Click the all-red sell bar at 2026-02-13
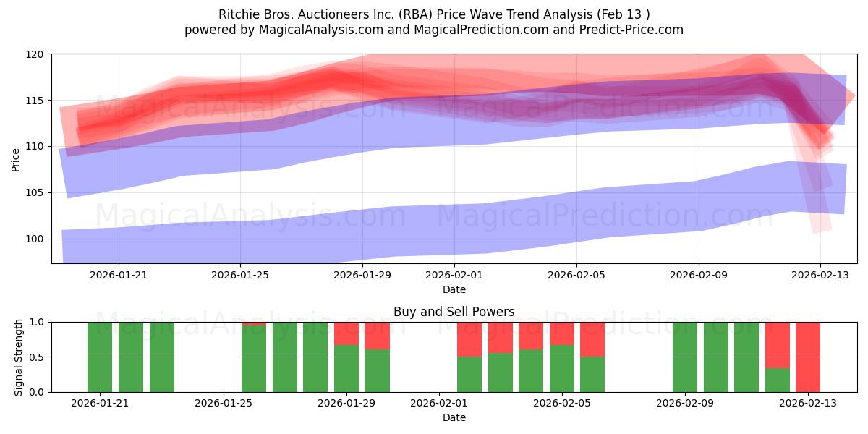This screenshot has width=868, height=434. pyautogui.click(x=808, y=357)
